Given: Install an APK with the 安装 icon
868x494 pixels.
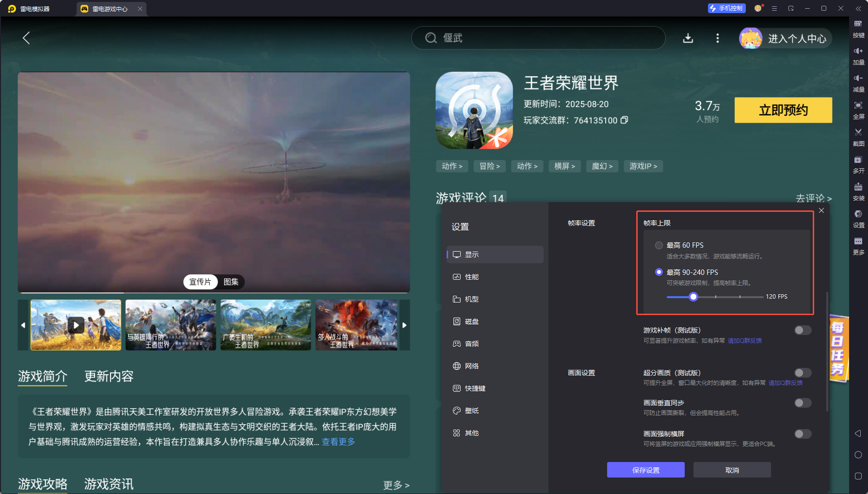Looking at the screenshot, I should (x=858, y=192).
